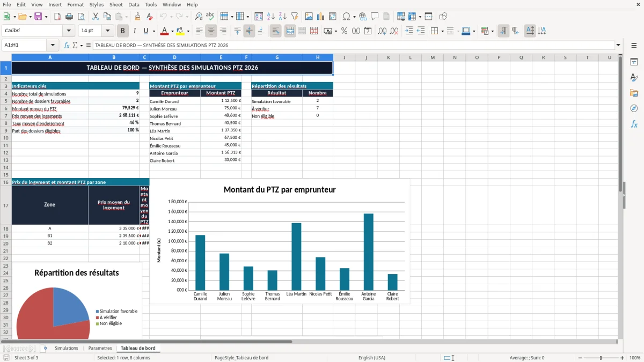The width and height of the screenshot is (644, 362).
Task: Apply the yellow Background Color swatch
Action: click(180, 31)
